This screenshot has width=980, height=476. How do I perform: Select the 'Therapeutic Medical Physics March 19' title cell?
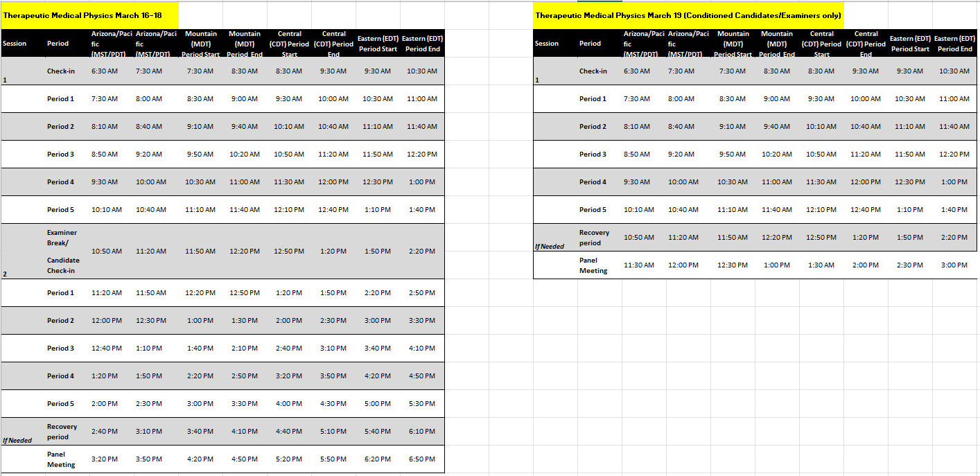coord(688,15)
